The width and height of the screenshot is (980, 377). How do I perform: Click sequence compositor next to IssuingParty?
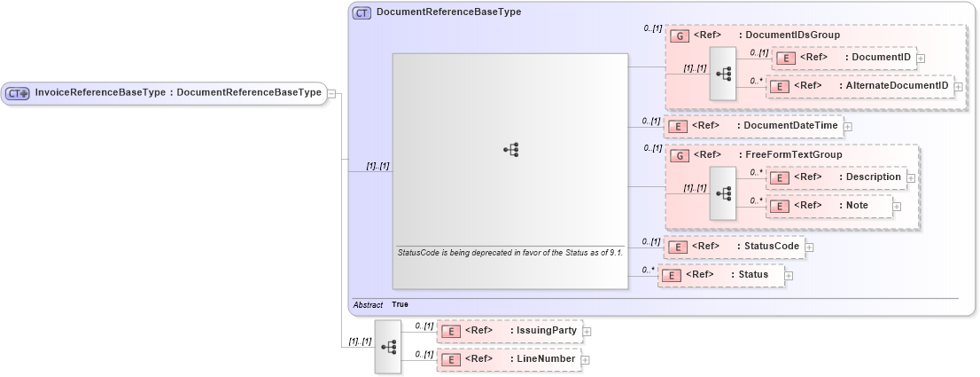coord(388,346)
